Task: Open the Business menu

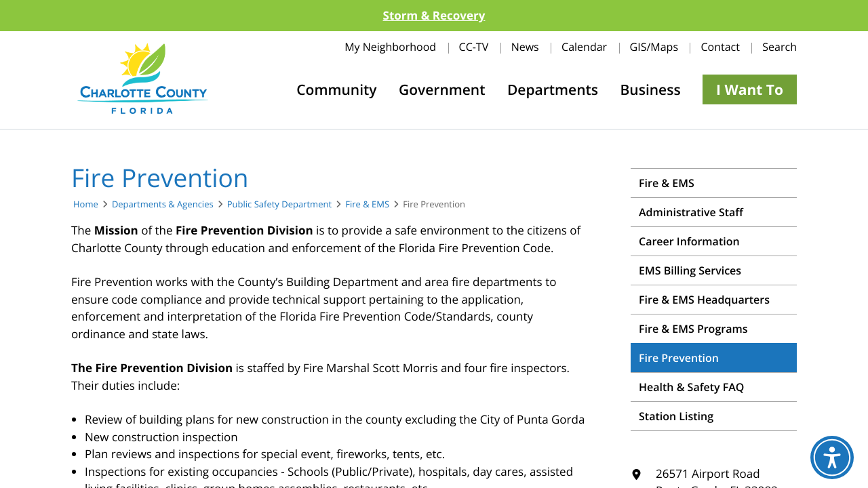Action: click(650, 89)
